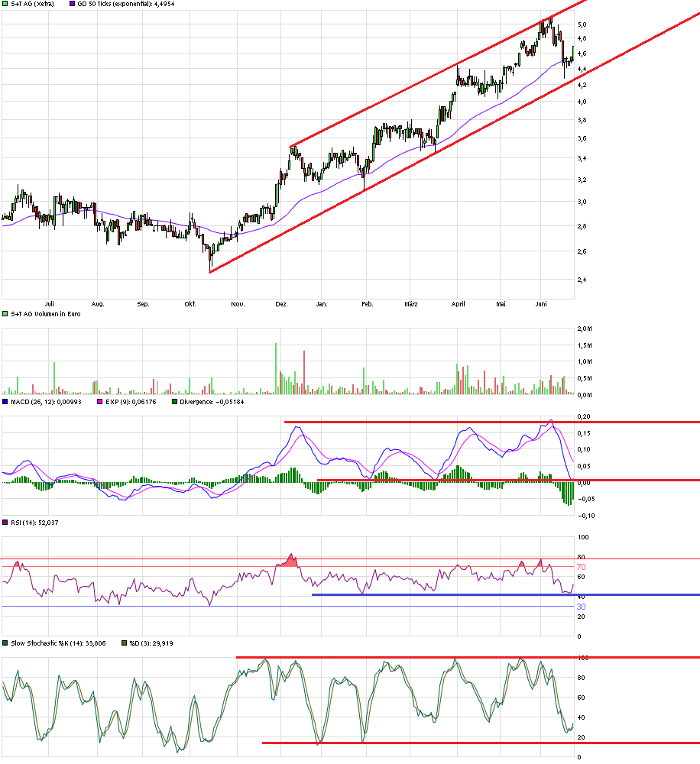Viewport: 700px width, 764px height.
Task: Select the S+T AG Volumen in Euro legend icon
Action: 5,312
